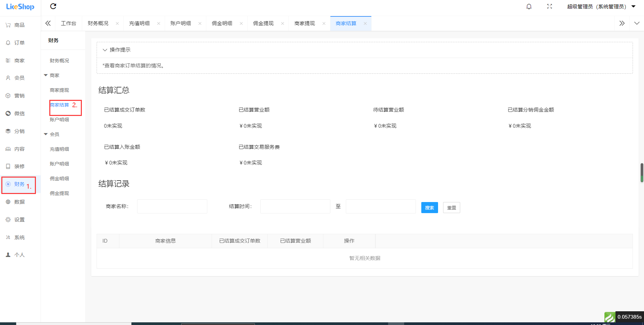This screenshot has width=644, height=325.
Task: Open 数据 in the sidebar
Action: [19, 202]
